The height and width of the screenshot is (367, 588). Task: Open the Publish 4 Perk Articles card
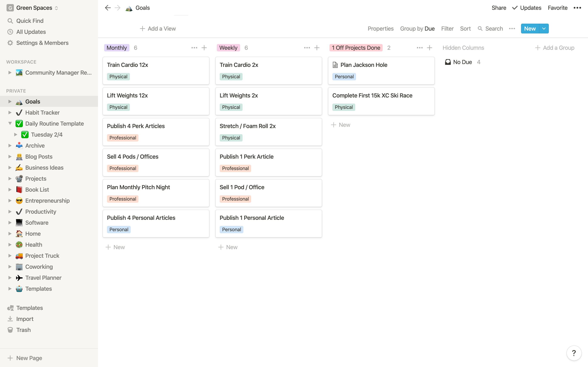pos(156,132)
